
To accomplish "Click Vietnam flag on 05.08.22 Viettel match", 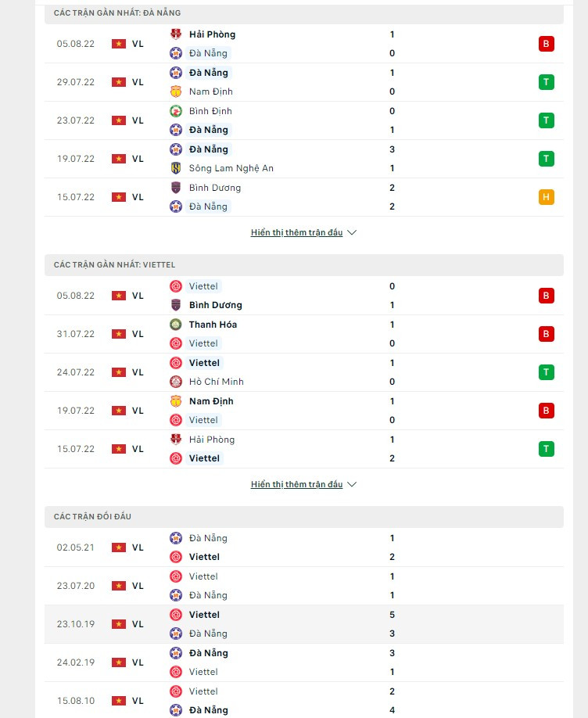I will (119, 296).
